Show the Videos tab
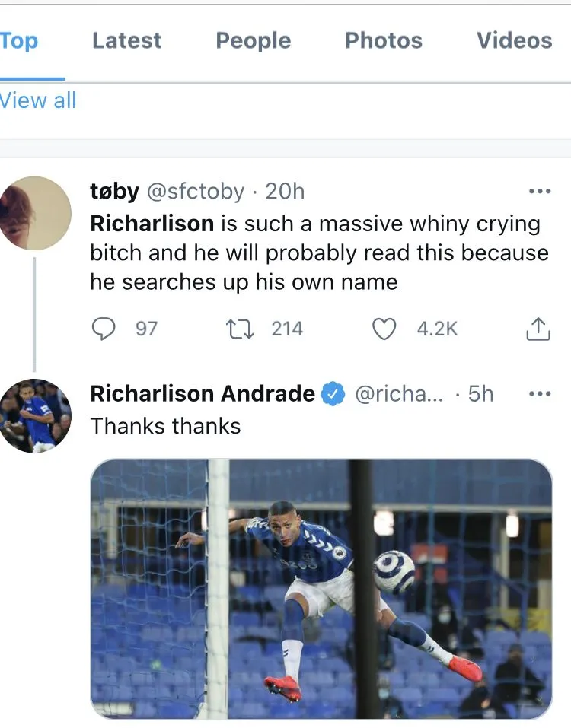Image resolution: width=571 pixels, height=728 pixels. (x=514, y=40)
